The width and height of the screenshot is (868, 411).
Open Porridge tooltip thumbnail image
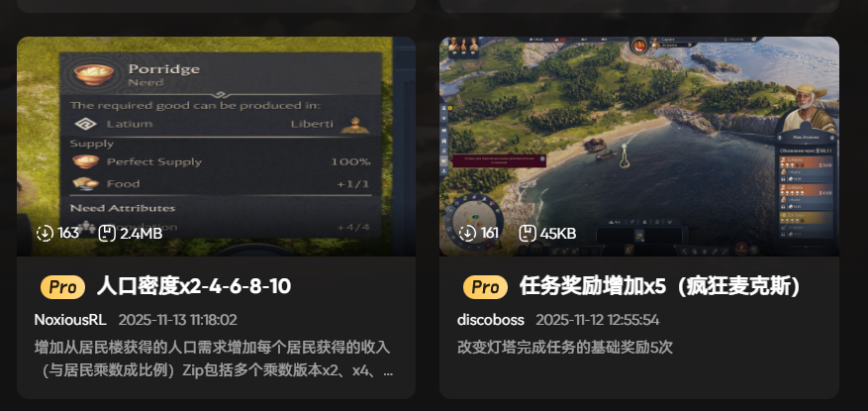coord(217,147)
